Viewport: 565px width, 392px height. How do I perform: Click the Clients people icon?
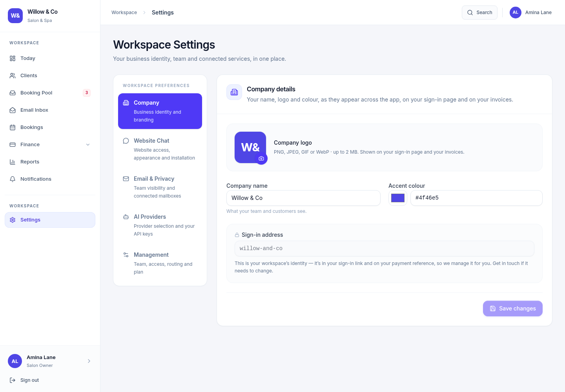click(x=13, y=76)
